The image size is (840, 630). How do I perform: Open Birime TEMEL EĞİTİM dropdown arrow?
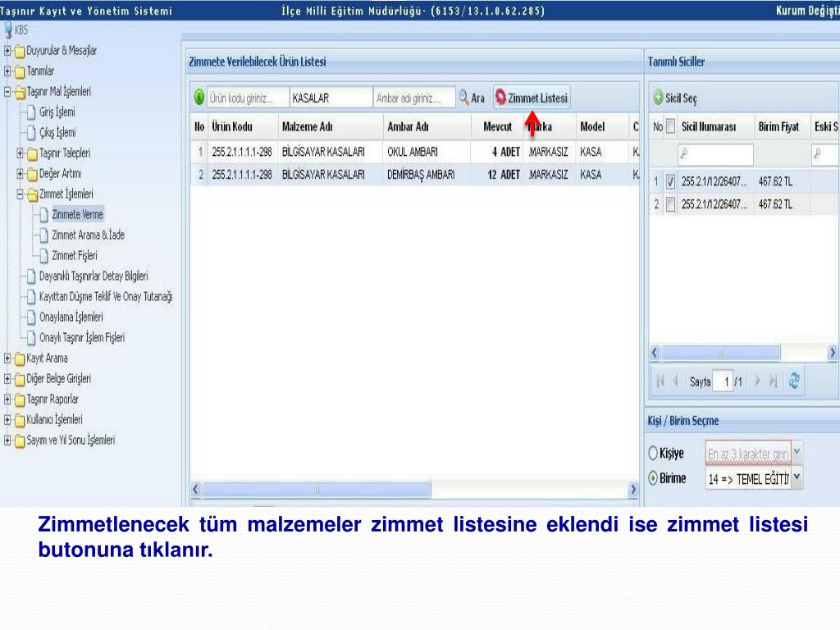797,477
